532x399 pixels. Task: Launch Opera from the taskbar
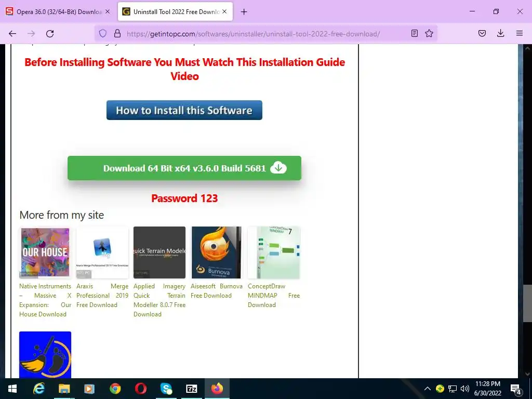pos(141,389)
